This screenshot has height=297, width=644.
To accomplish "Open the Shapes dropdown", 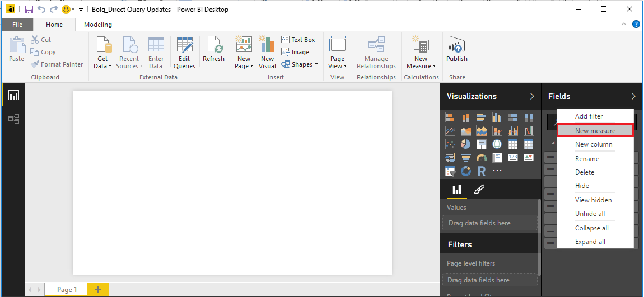I will tap(300, 64).
